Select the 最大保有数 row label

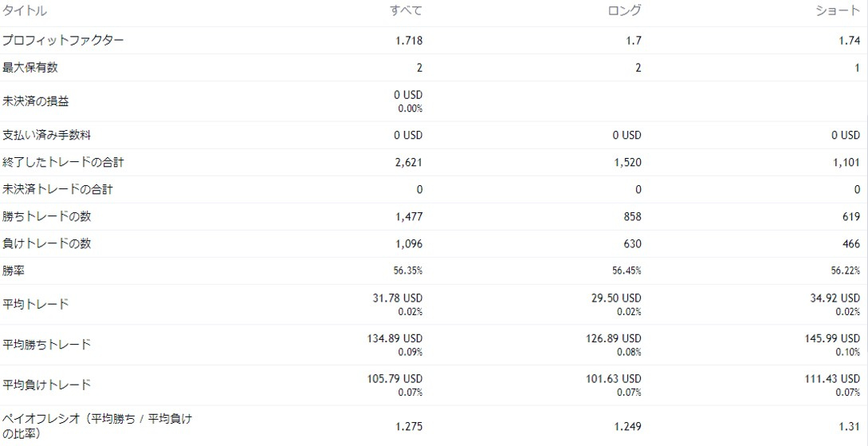(x=30, y=68)
